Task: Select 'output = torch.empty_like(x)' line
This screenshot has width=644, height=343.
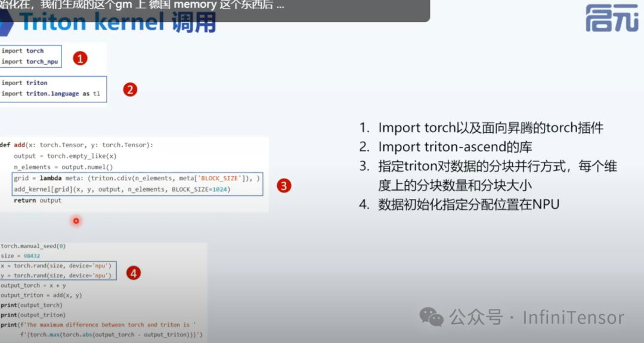Action: (x=66, y=156)
